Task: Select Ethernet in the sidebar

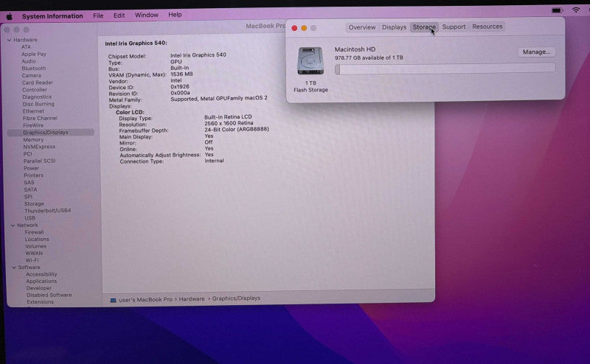Action: click(33, 111)
